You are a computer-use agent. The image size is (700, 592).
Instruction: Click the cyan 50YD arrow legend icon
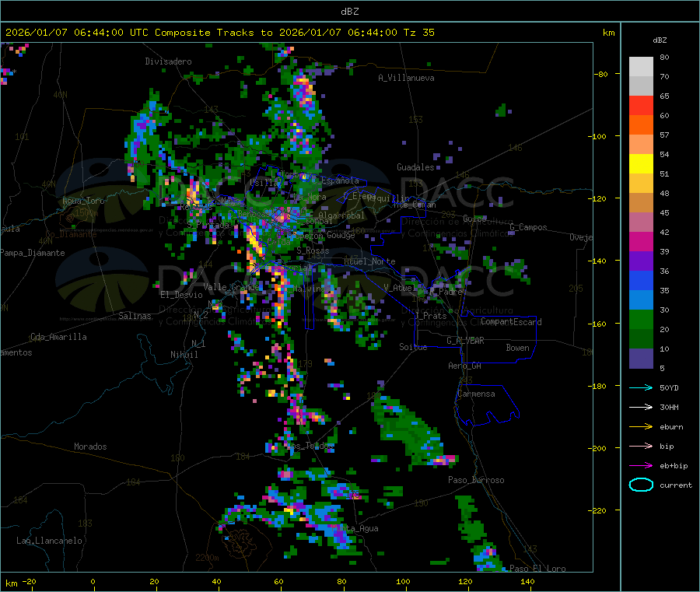[x=641, y=387]
